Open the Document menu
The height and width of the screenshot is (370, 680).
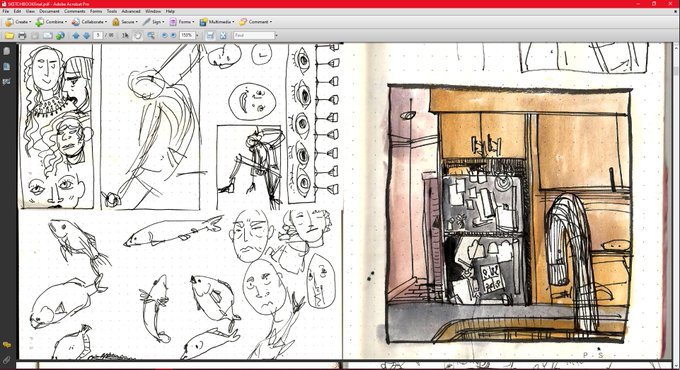click(x=49, y=11)
